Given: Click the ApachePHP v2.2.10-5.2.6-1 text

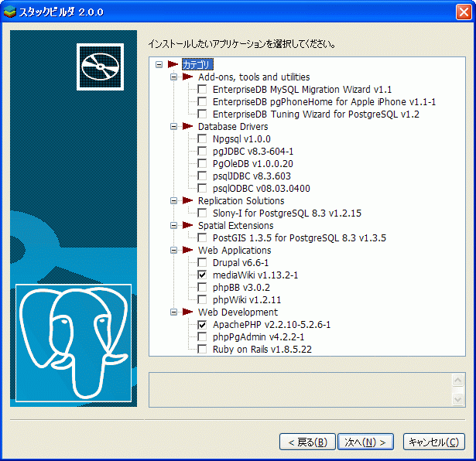Looking at the screenshot, I should [272, 325].
